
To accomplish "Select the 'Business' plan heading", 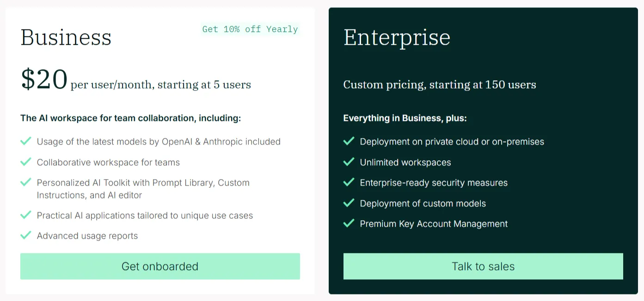I will click(66, 37).
